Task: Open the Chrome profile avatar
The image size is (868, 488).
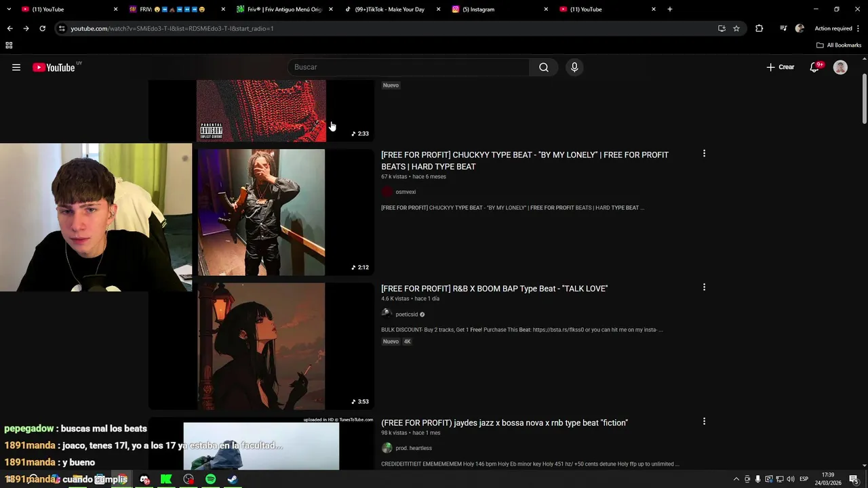Action: point(800,28)
